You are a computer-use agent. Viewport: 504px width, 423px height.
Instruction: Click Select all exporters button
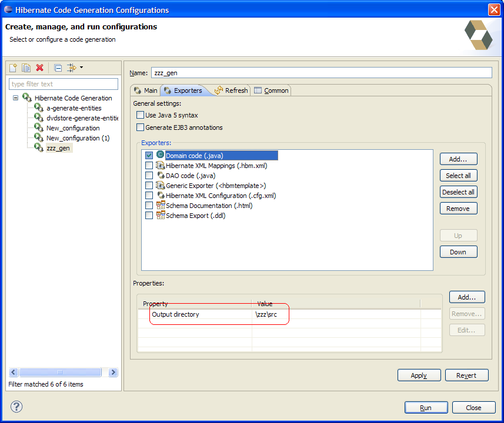458,175
